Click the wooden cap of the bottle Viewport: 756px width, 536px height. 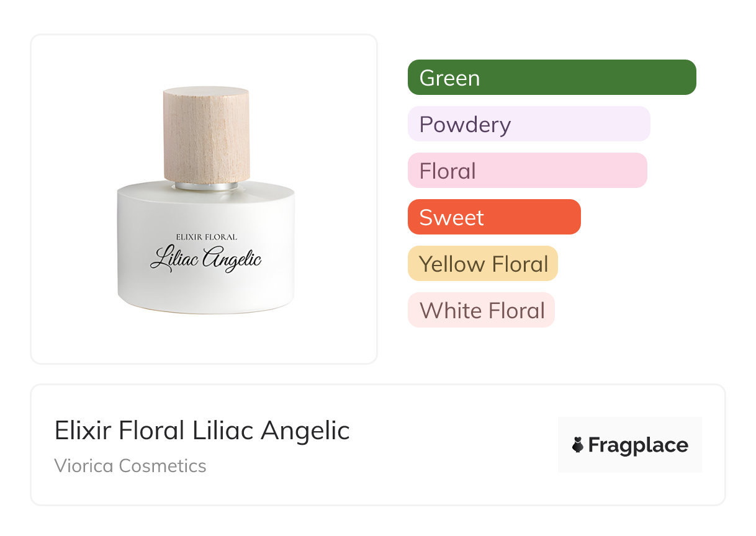tap(206, 133)
